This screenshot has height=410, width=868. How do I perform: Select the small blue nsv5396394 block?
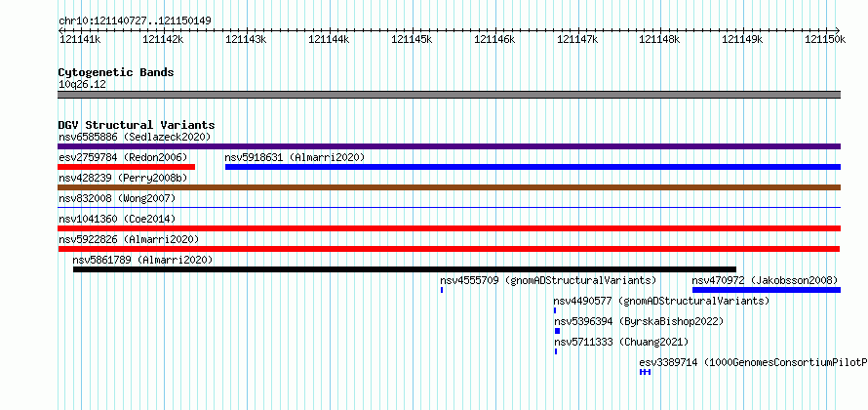[558, 331]
